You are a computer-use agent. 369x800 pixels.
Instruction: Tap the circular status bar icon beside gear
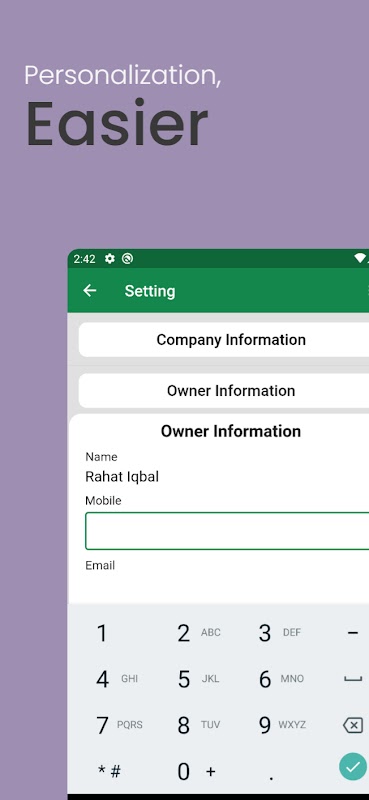(128, 259)
